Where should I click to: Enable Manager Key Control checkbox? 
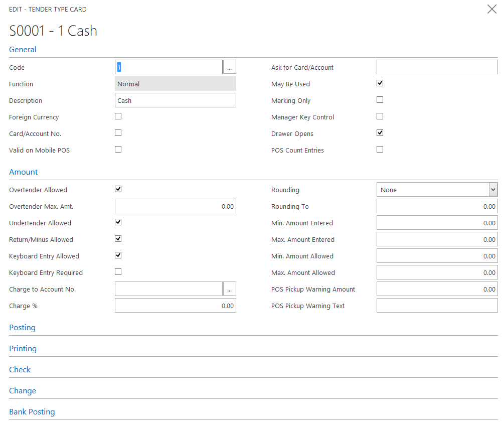click(380, 116)
